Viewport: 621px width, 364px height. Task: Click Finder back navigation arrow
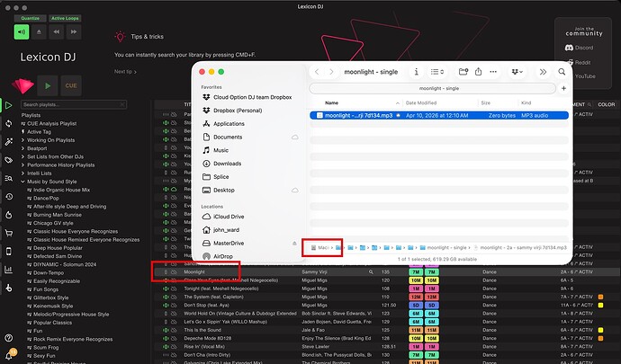tap(317, 72)
